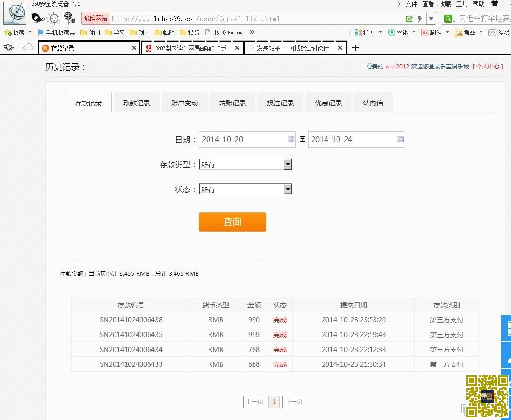Switch to the 网易邮箱6.0版 browser tab
Image resolution: width=511 pixels, height=420 pixels.
pyautogui.click(x=192, y=48)
